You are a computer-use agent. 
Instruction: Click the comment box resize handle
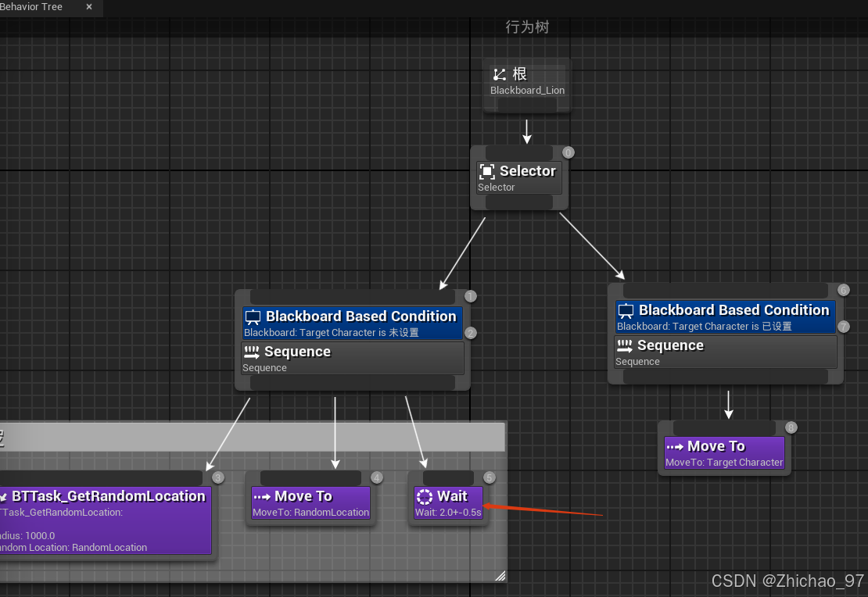500,576
